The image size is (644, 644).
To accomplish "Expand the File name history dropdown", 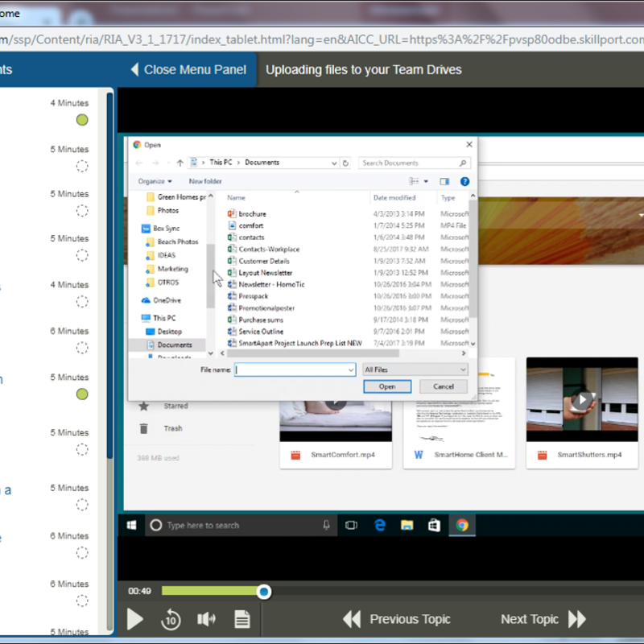I will point(351,369).
